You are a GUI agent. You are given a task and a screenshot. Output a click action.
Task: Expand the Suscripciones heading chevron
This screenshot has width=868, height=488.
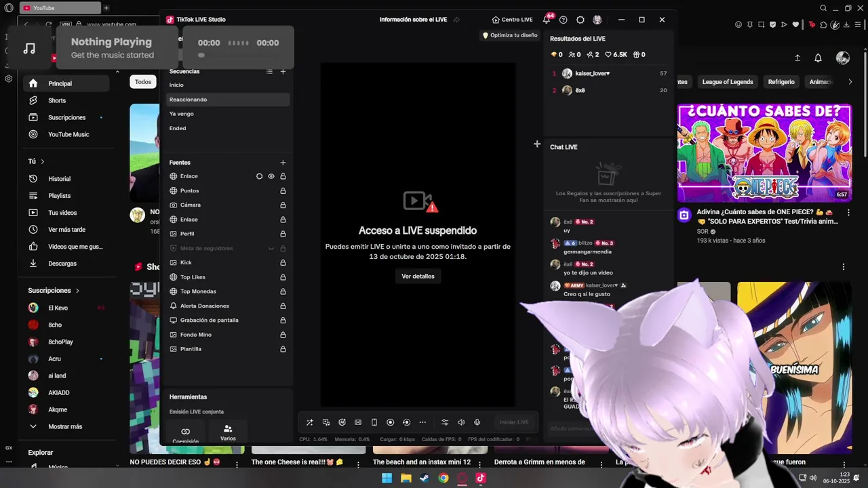[x=77, y=291]
